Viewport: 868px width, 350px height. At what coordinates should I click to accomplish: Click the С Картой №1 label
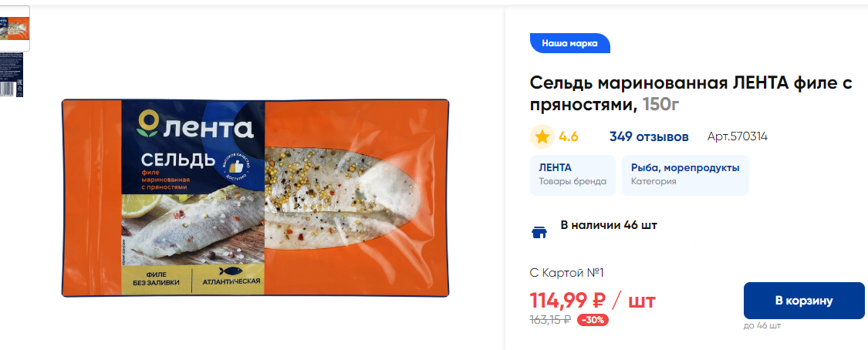click(566, 273)
